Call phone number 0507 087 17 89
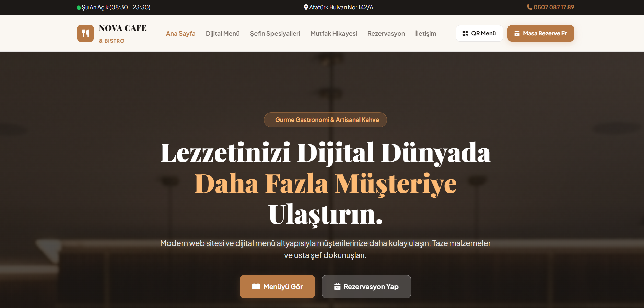Viewport: 644px width, 308px height. 554,7
